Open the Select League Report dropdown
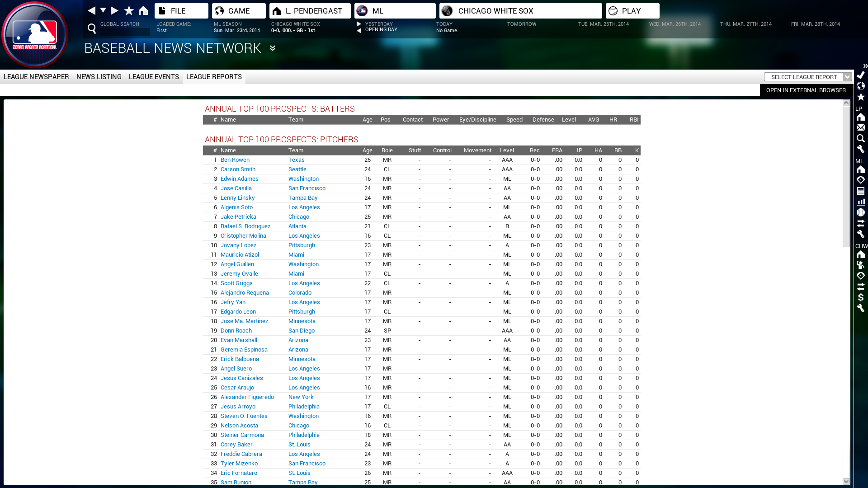 807,77
